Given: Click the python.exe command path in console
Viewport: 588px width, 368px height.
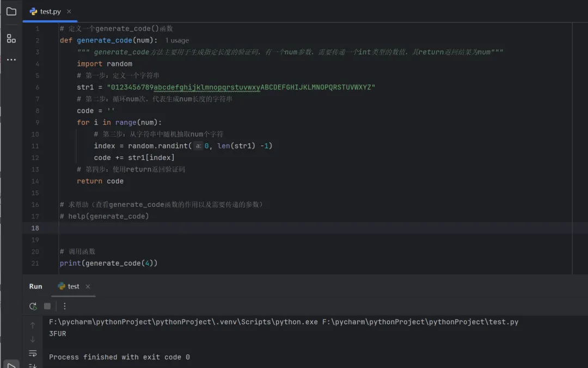Looking at the screenshot, I should coord(183,322).
